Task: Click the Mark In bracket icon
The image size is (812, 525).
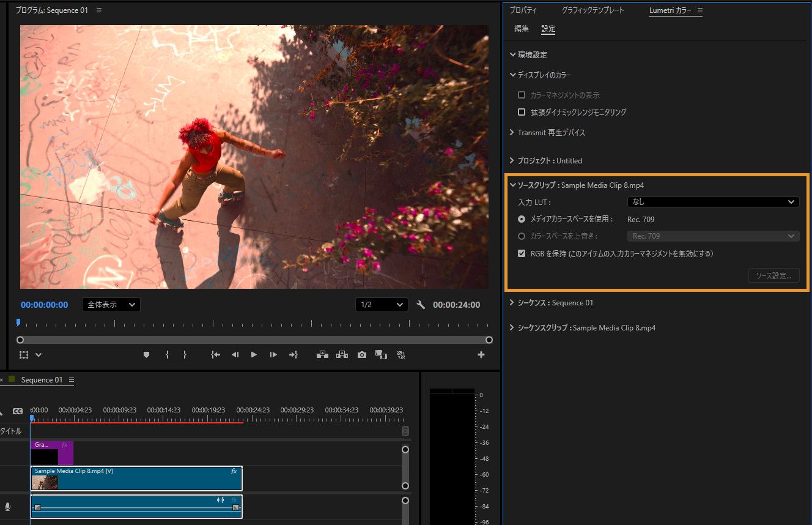Action: pos(167,355)
